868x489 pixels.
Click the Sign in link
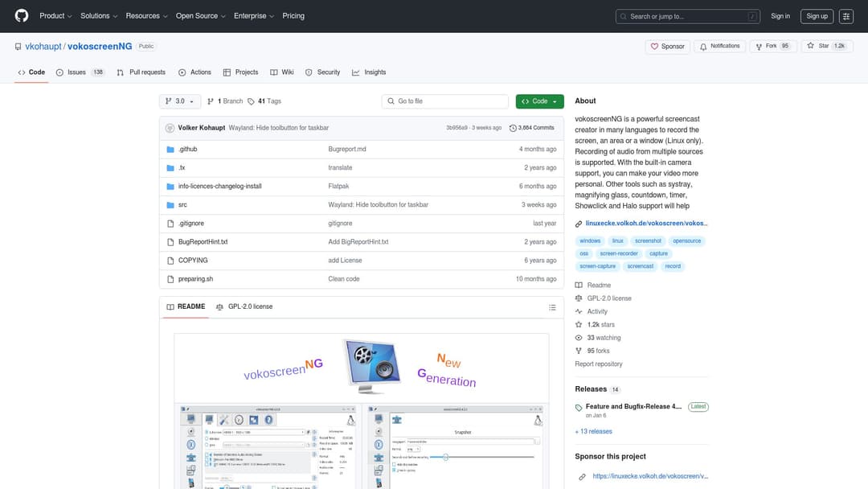780,16
